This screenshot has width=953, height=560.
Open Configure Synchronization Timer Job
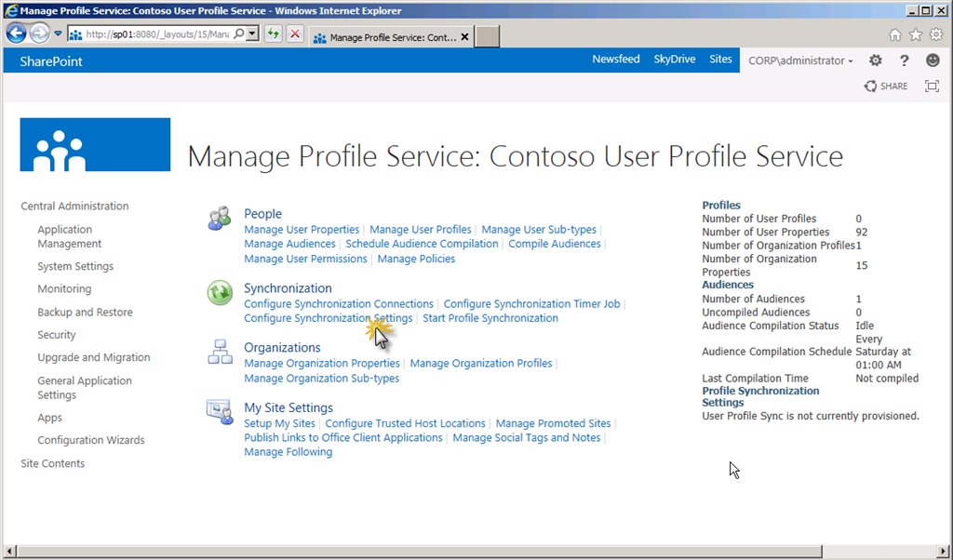click(x=531, y=303)
